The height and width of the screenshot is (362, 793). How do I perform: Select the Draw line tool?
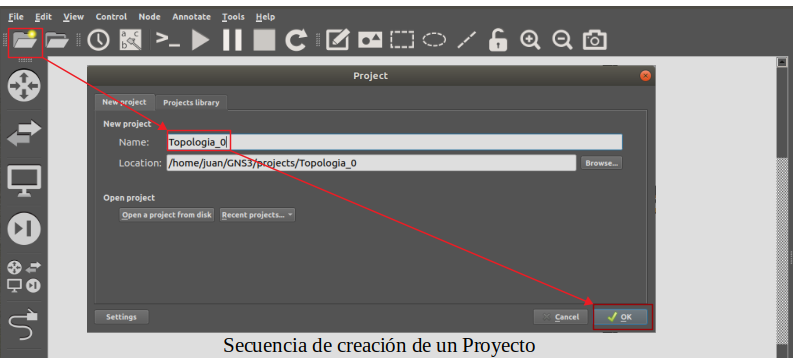[x=467, y=40]
